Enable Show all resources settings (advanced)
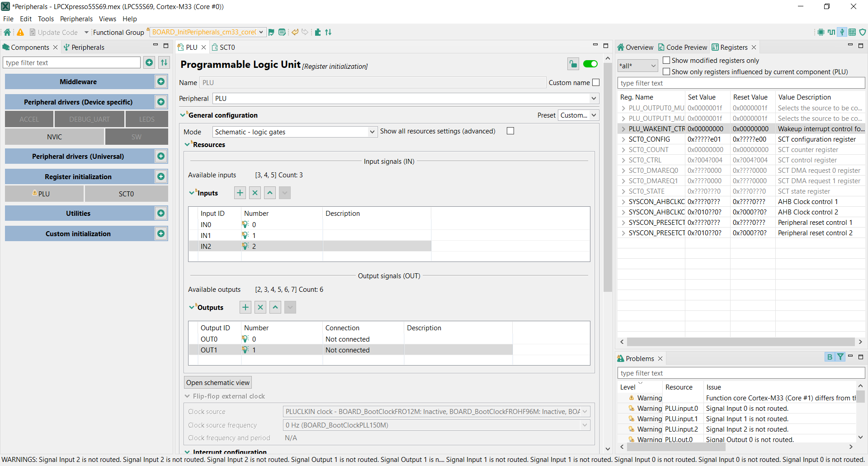868x466 pixels. (510, 131)
